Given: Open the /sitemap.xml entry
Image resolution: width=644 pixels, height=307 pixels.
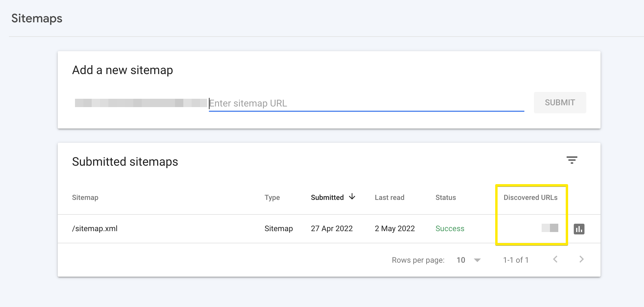Looking at the screenshot, I should pyautogui.click(x=95, y=228).
